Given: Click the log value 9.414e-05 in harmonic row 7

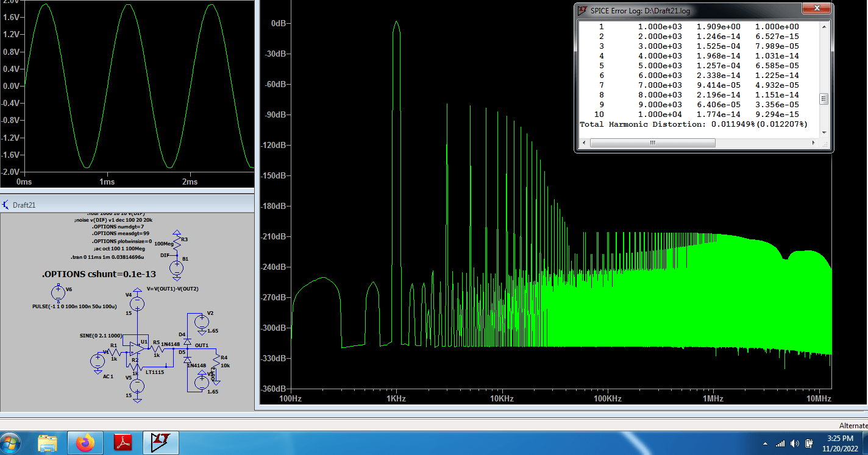Looking at the screenshot, I should click(719, 85).
